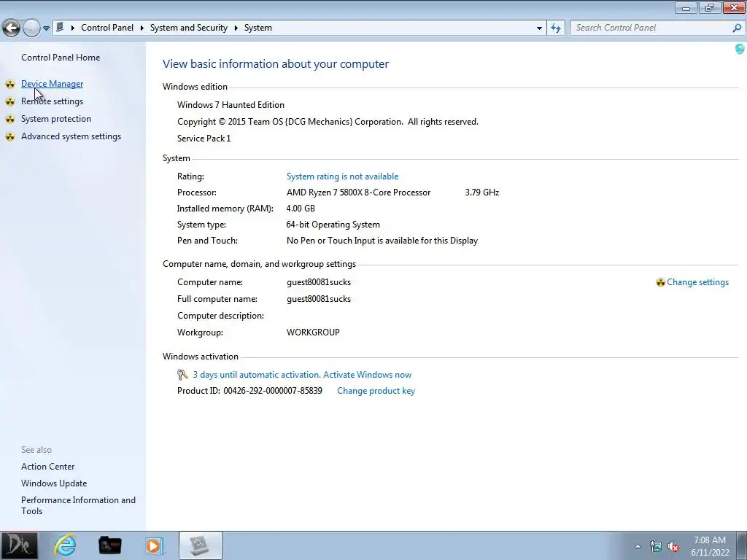Open Help via top-right round icon
Image resolution: width=747 pixels, height=560 pixels.
pos(740,48)
